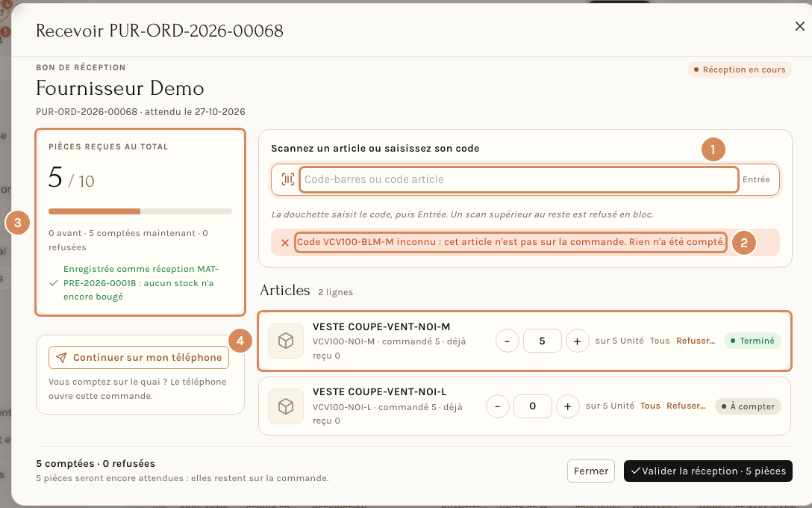Viewport: 812px width, 508px height.
Task: Click the VESTE COUPE-VENT-NOI-L article name
Action: pos(380,392)
